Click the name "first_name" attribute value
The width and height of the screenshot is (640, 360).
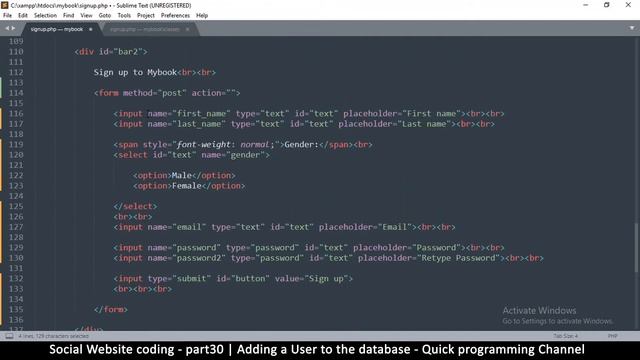(201, 113)
